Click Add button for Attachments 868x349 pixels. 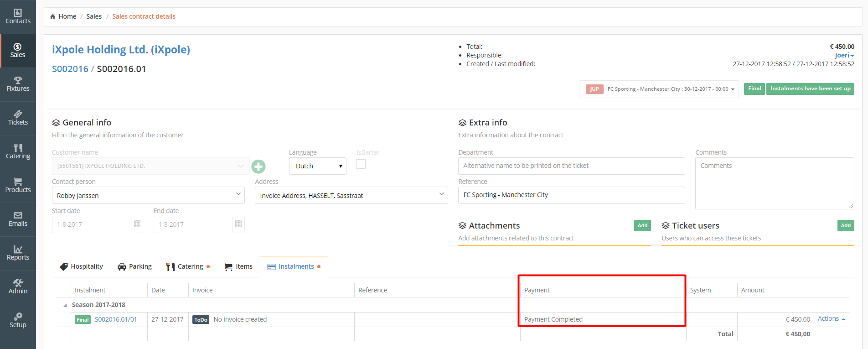[642, 225]
